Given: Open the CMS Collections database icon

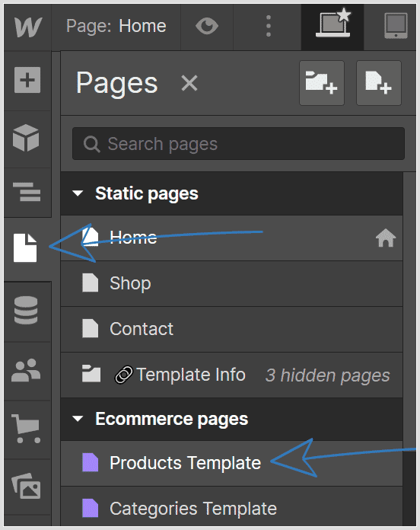Looking at the screenshot, I should coord(26,310).
